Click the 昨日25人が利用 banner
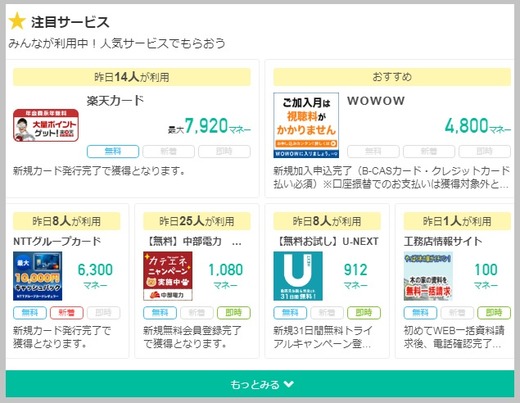Image resolution: width=520 pixels, height=403 pixels. click(x=197, y=221)
